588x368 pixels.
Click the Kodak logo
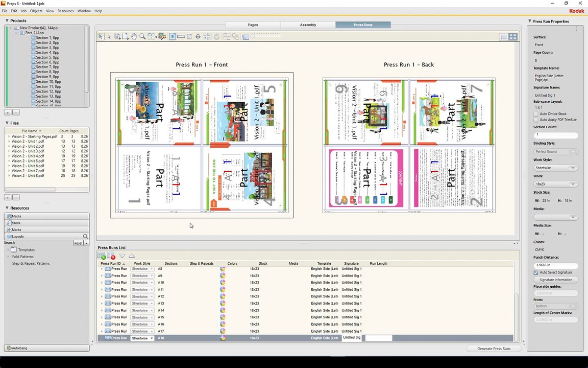[x=576, y=11]
